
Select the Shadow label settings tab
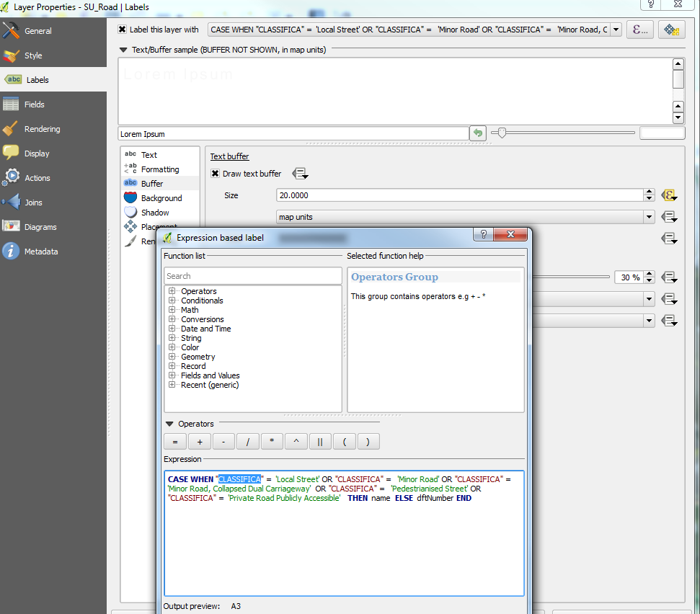[x=155, y=213]
